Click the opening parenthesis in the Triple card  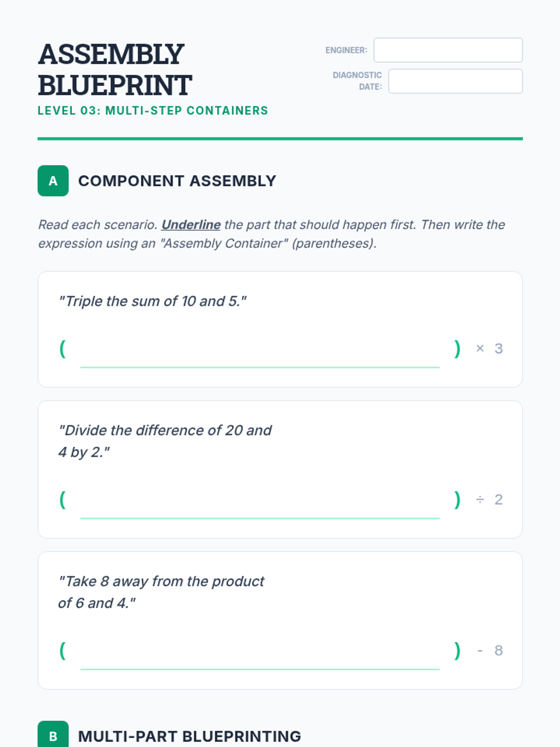point(63,348)
